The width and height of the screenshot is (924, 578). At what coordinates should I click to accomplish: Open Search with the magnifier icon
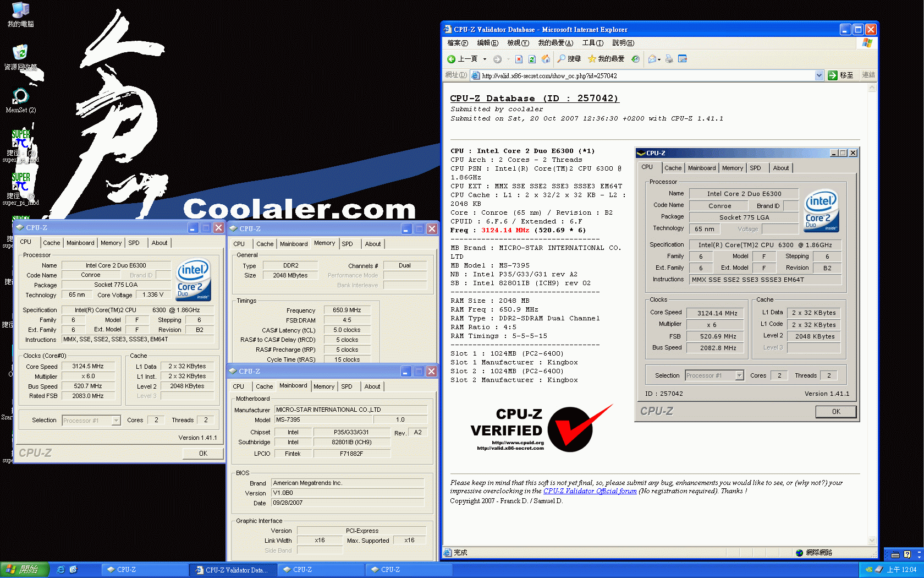click(569, 59)
